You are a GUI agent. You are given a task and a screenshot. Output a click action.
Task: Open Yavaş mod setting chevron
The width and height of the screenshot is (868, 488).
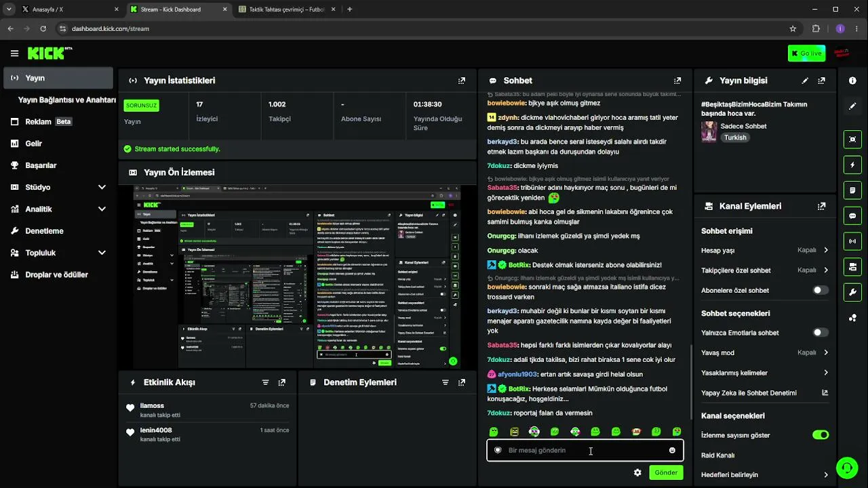826,352
